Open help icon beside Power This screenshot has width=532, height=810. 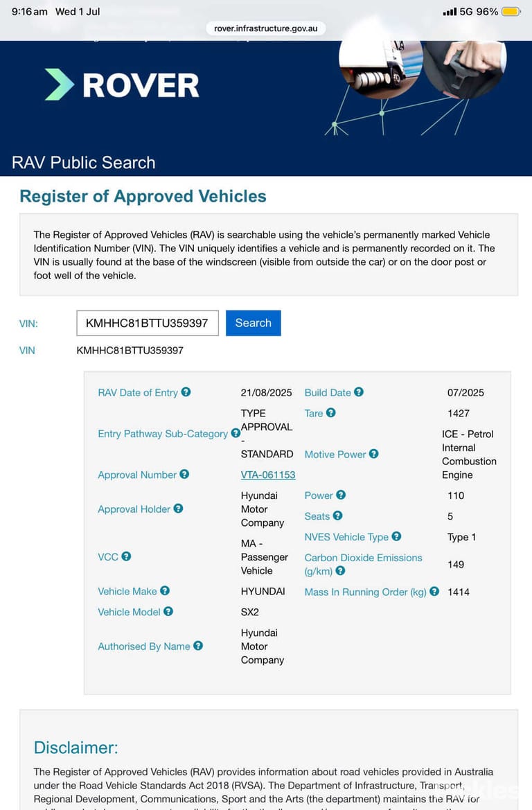[341, 495]
